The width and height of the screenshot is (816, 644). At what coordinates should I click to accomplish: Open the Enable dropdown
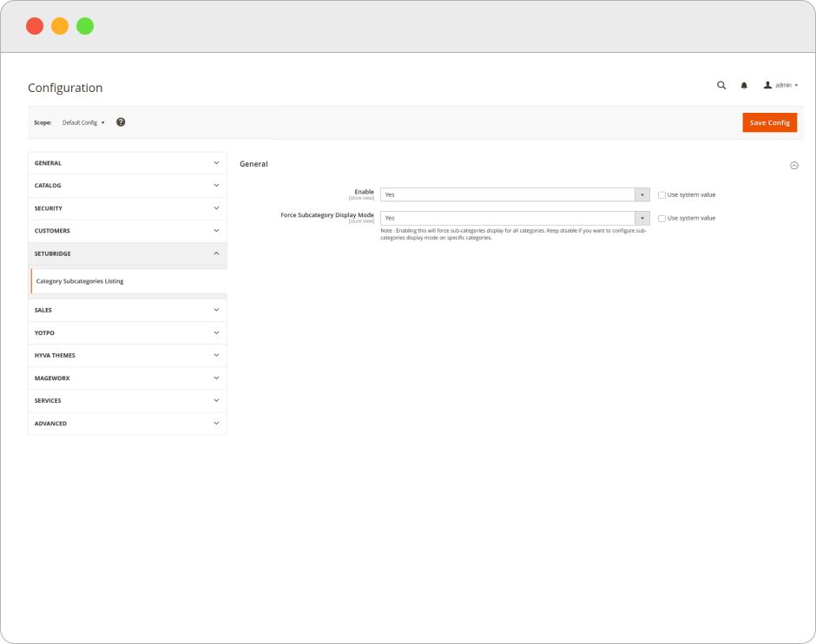(515, 195)
